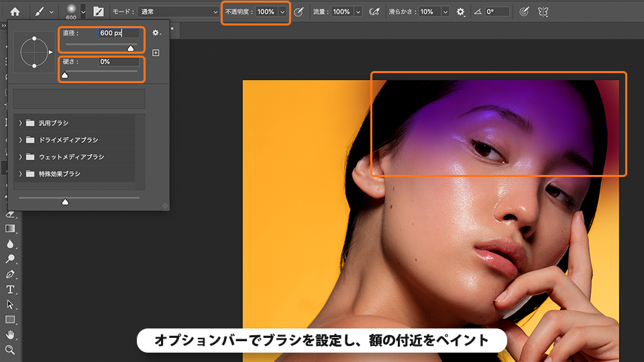
Task: Select the Horizontal Type tool
Action: [x=10, y=290]
